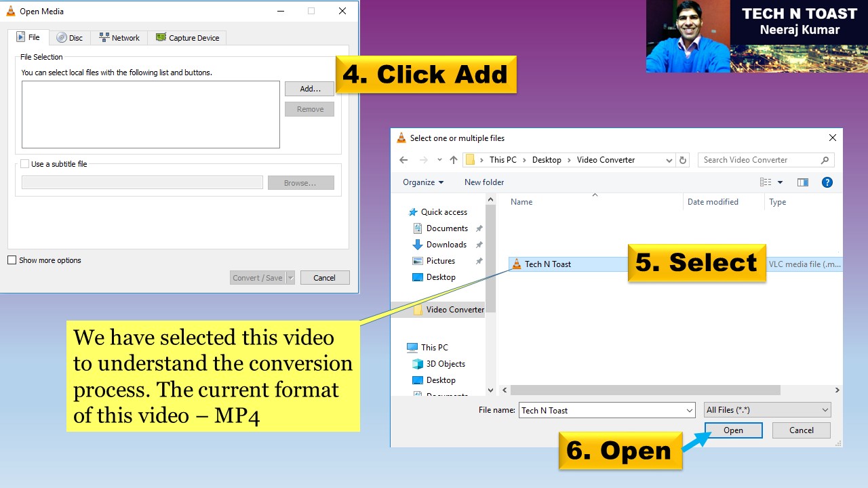Select This PC in navigation pane
The width and height of the screenshot is (868, 488).
[x=434, y=348]
